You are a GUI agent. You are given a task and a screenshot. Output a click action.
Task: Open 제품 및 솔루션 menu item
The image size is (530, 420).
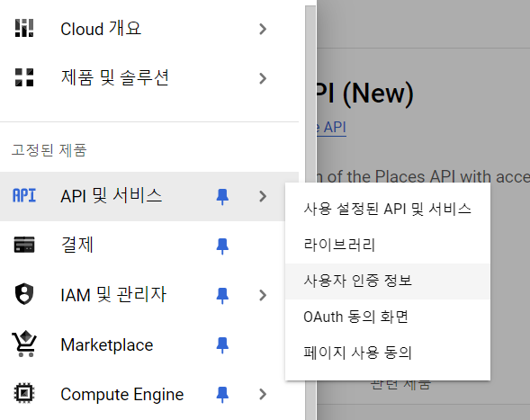tap(149, 78)
